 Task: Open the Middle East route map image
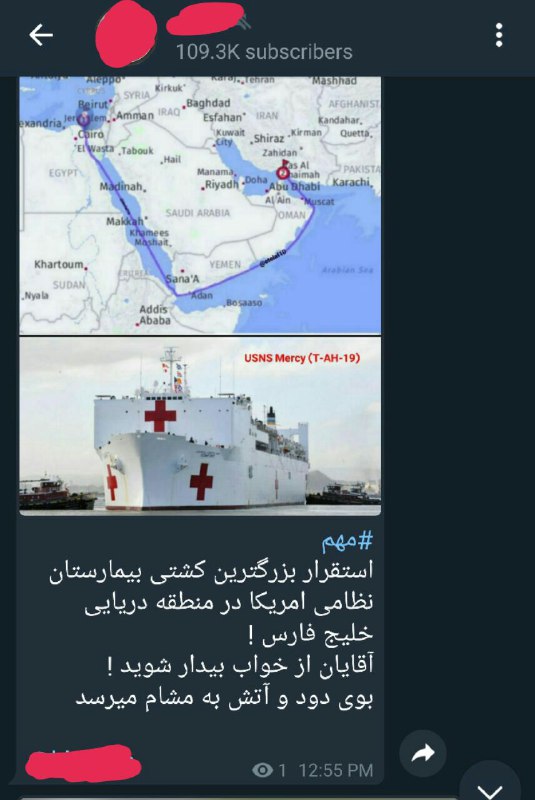200,205
